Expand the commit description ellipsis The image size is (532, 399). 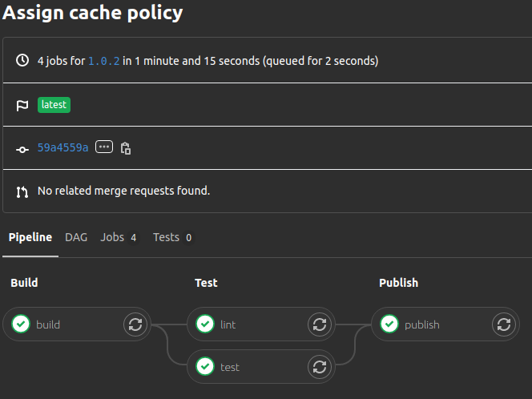[104, 147]
